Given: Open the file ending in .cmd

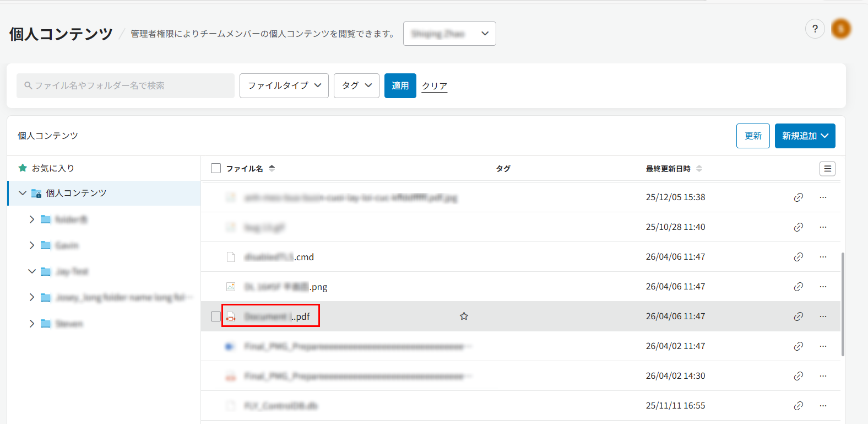Looking at the screenshot, I should tap(279, 257).
